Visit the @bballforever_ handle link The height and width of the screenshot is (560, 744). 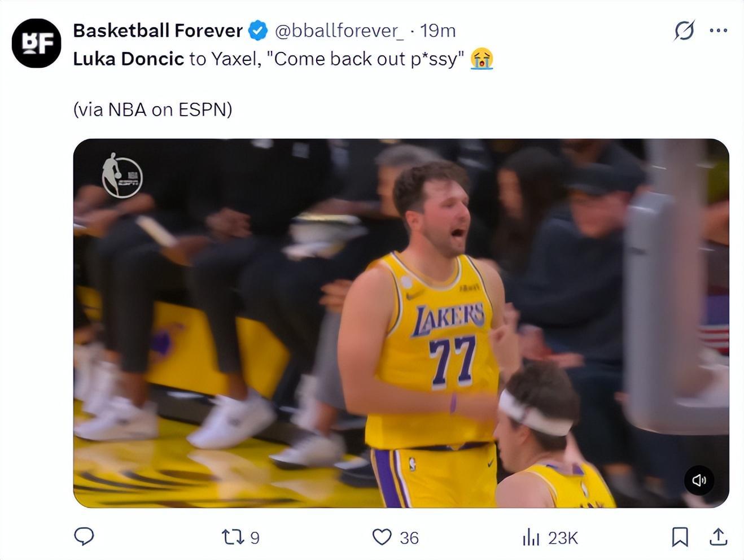point(339,30)
